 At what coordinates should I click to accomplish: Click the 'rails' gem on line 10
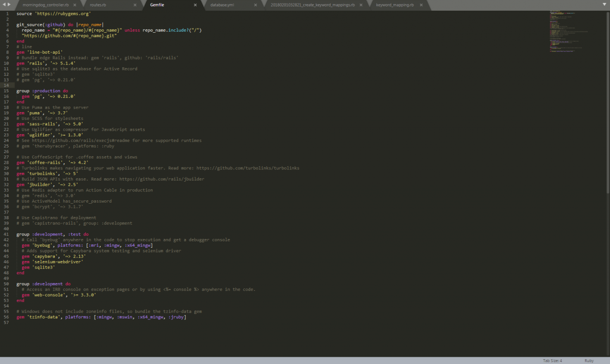coord(36,63)
